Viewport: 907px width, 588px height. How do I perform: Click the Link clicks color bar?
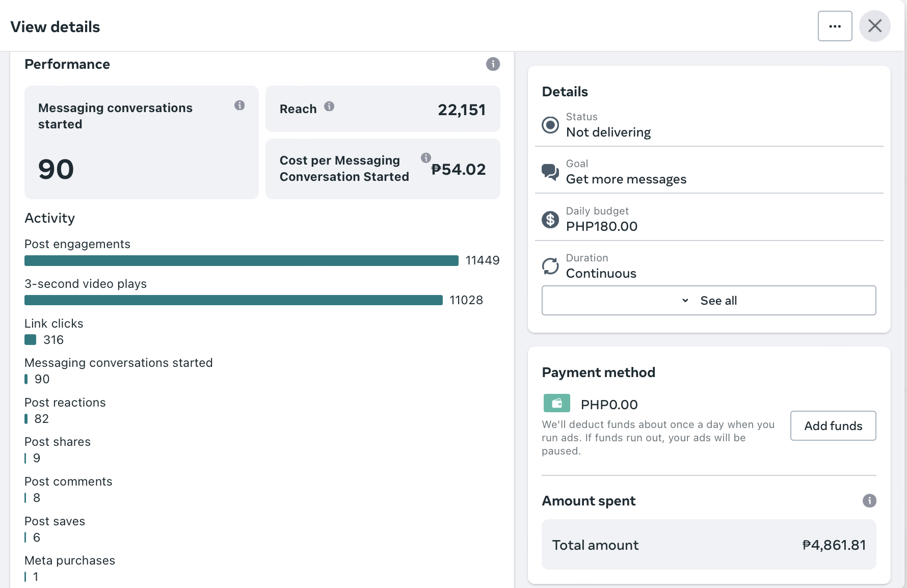pos(31,340)
